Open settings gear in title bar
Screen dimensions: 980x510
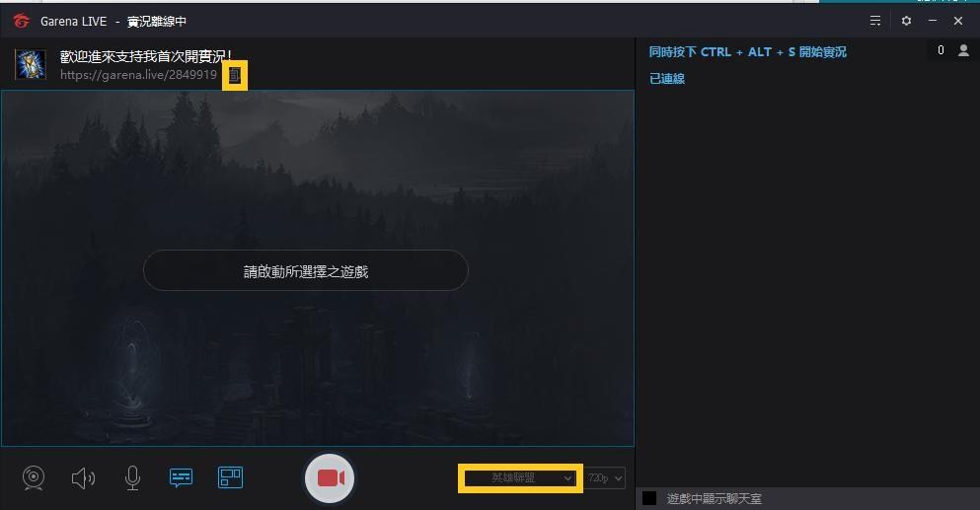click(906, 22)
